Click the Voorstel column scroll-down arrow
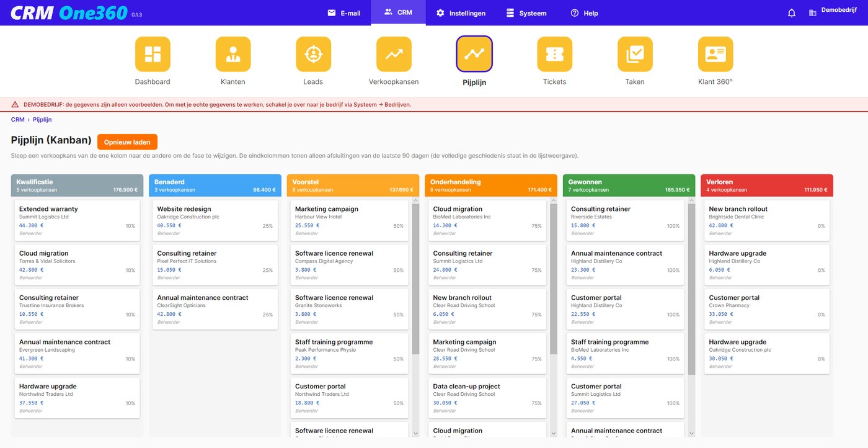The width and height of the screenshot is (868, 448). pos(415,432)
